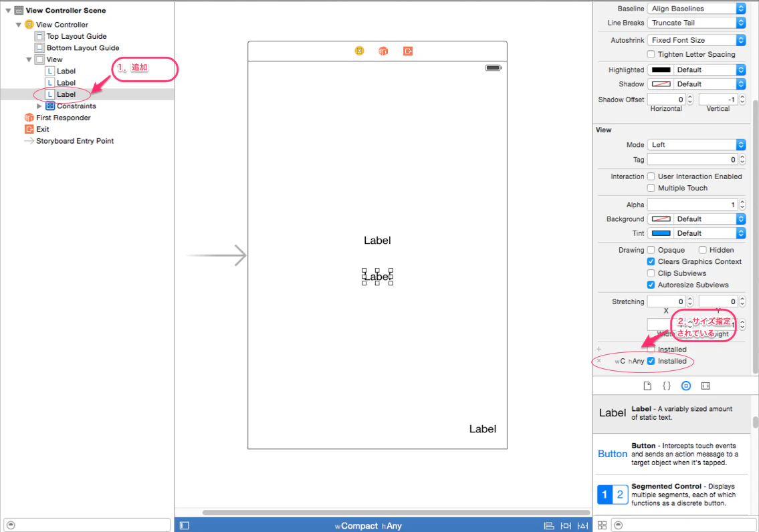759x532 pixels.
Task: Select Exit in the outline
Action: [43, 129]
